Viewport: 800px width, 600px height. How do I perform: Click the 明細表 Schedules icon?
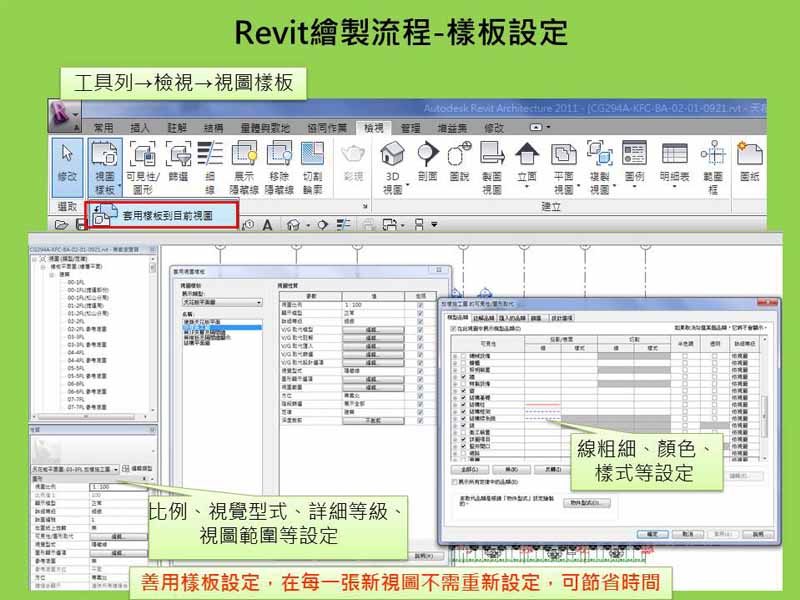(674, 154)
